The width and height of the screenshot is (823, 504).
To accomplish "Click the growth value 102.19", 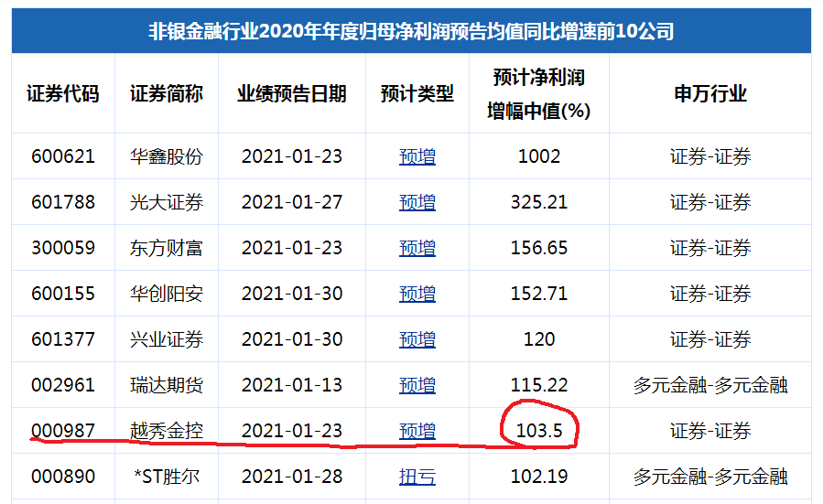I will 539,477.
